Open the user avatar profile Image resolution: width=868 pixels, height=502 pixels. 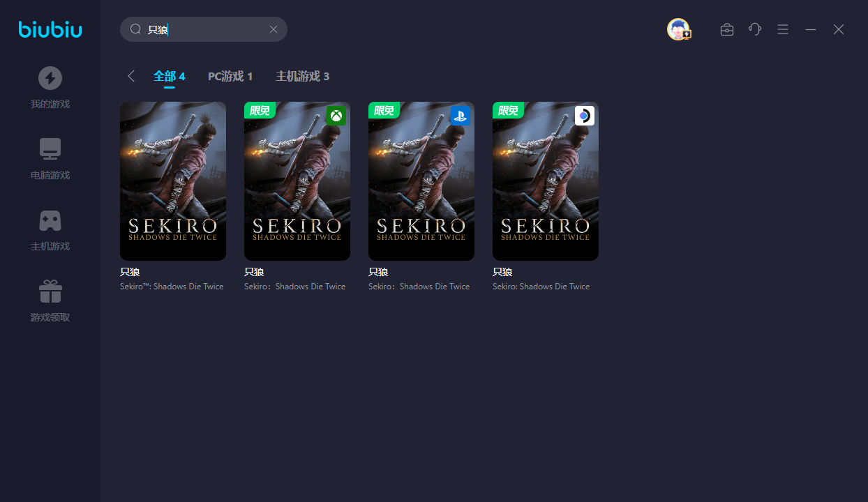point(678,29)
